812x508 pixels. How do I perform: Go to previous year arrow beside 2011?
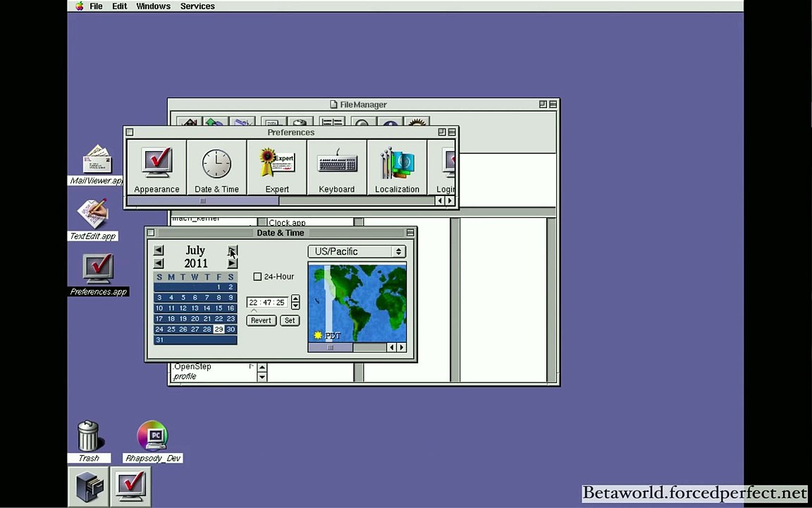(x=159, y=263)
